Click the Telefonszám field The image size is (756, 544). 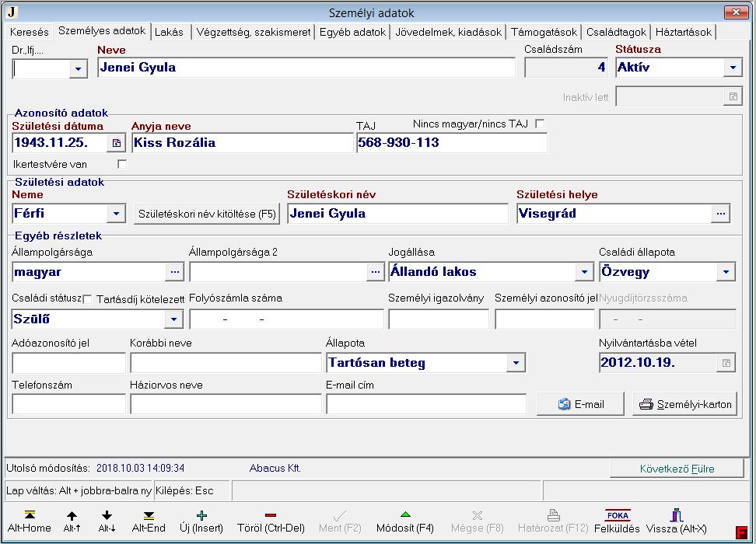coord(68,404)
